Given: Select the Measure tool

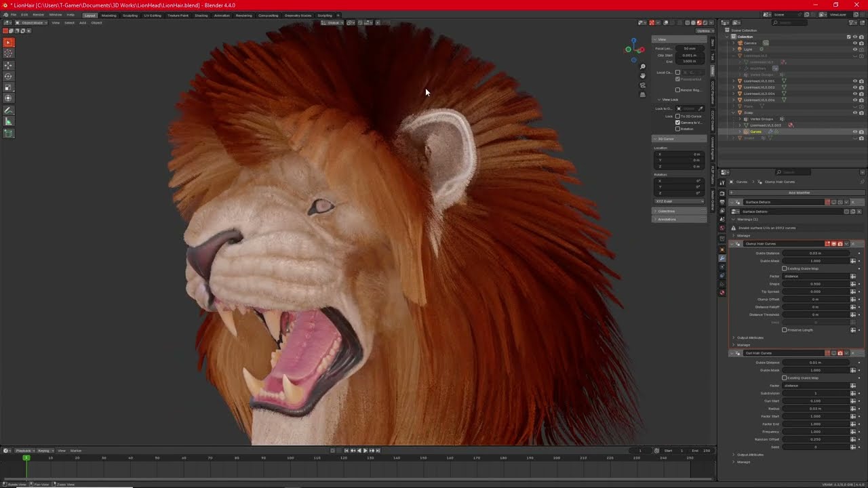Looking at the screenshot, I should pyautogui.click(x=9, y=121).
